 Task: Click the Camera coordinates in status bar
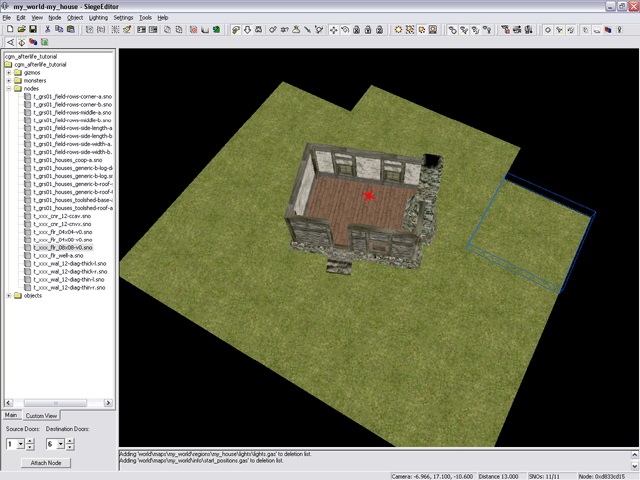(x=432, y=476)
